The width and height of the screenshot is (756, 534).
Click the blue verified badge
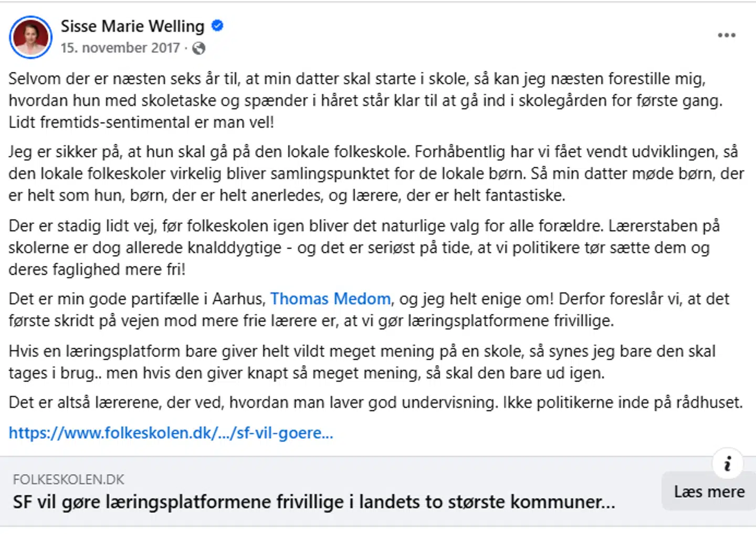217,26
